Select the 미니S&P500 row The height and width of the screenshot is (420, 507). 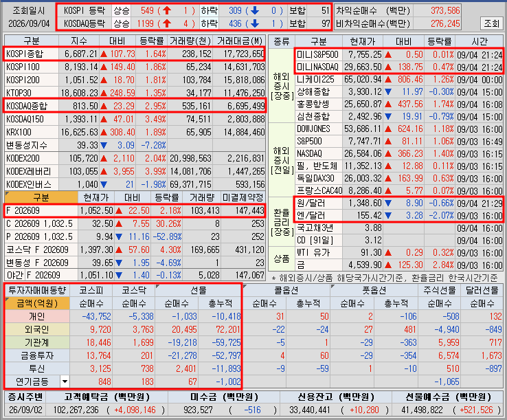[399, 55]
